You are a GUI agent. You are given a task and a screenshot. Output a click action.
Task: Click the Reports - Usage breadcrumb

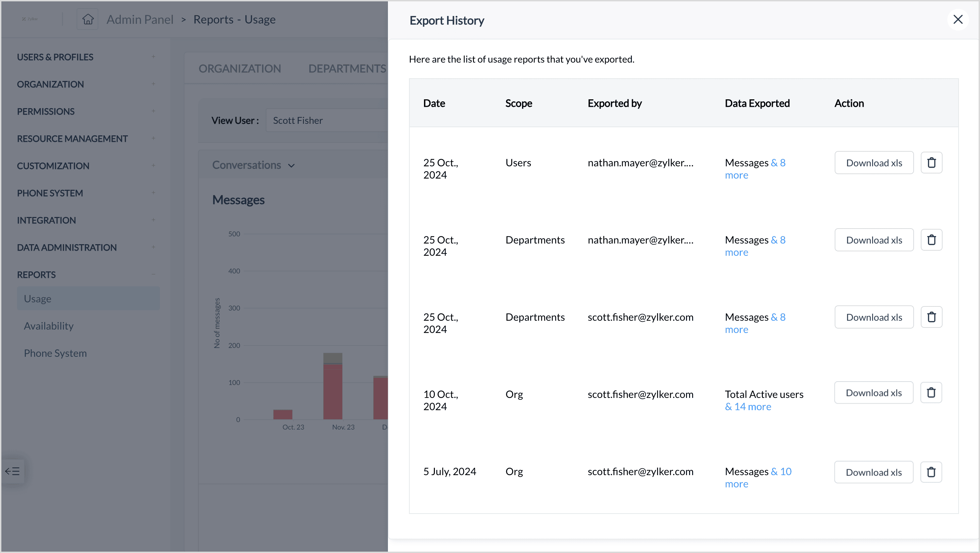point(234,19)
